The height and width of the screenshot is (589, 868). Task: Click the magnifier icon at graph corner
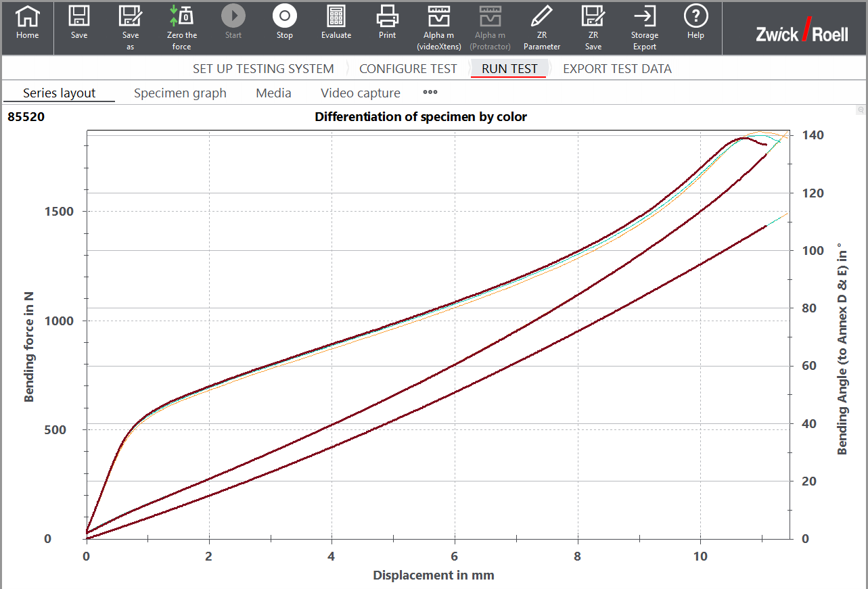tap(861, 110)
